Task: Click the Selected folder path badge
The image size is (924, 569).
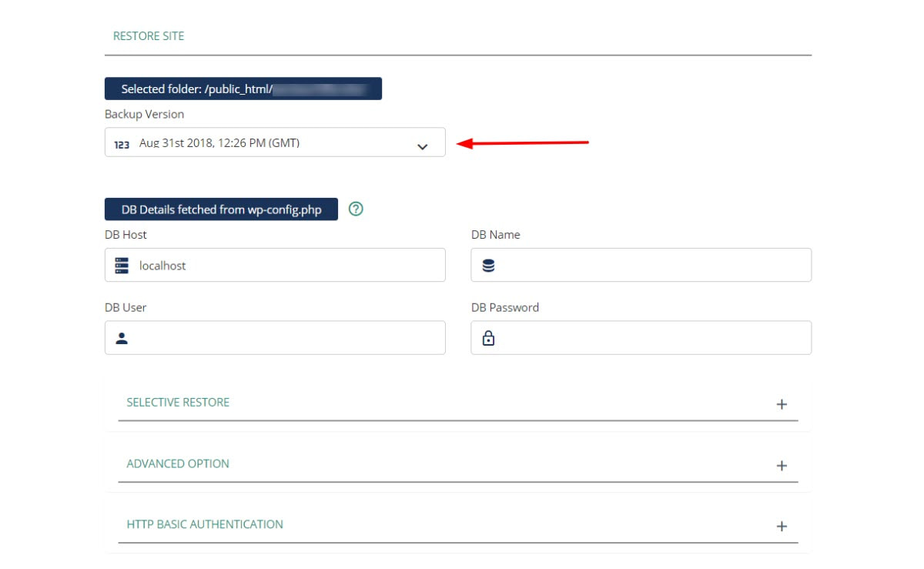Action: click(x=243, y=88)
